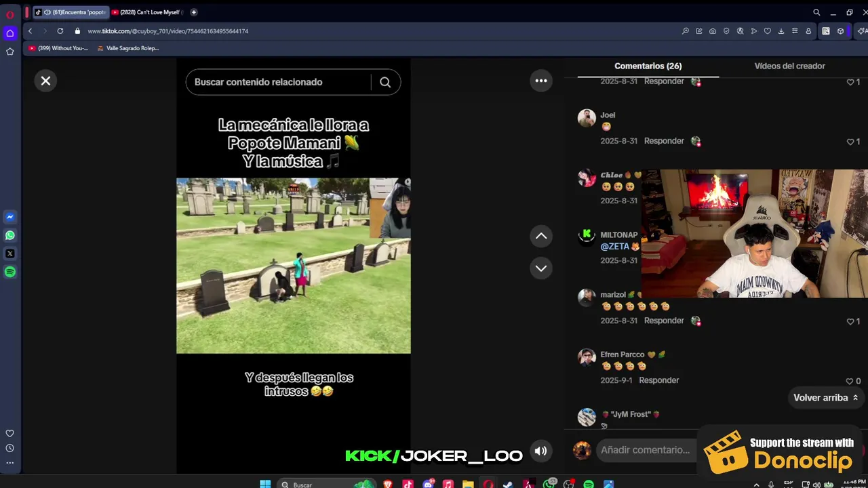Focus the 'Buscar contenido relacionado' search field
The height and width of the screenshot is (488, 868).
278,82
